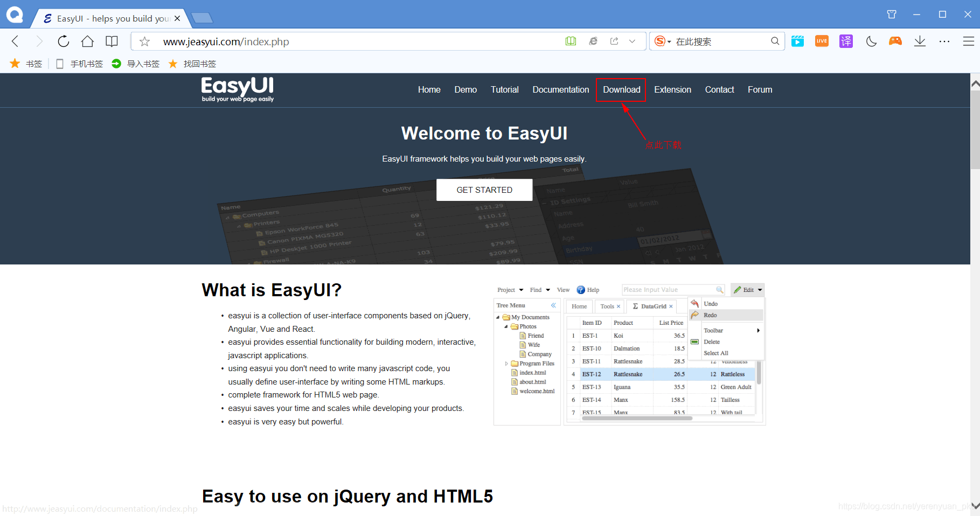Switch browser engine using the IE-mode icon
980x516 pixels.
click(x=593, y=41)
